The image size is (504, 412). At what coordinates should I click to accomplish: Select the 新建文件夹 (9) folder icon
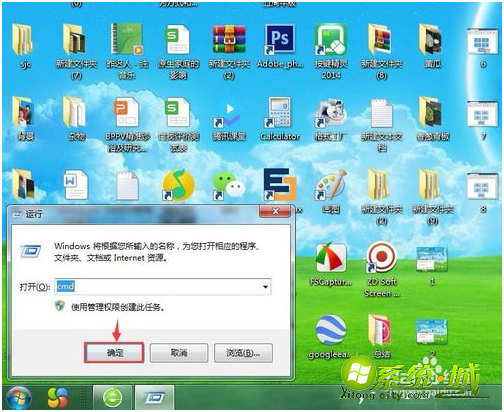pos(431,185)
